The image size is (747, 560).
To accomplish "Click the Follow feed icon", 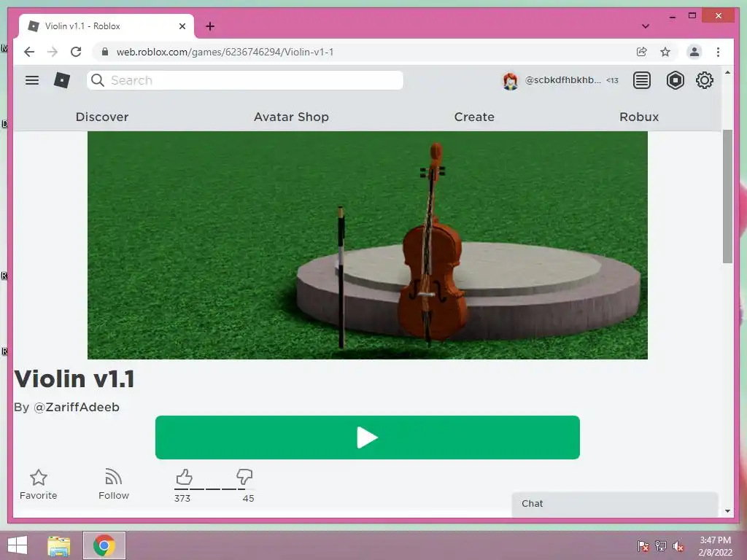I will [113, 477].
